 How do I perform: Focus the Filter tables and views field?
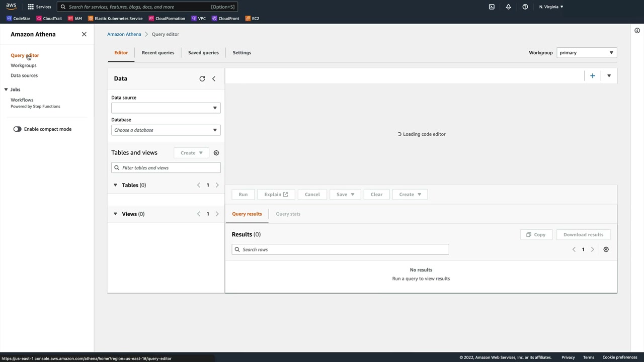(166, 168)
